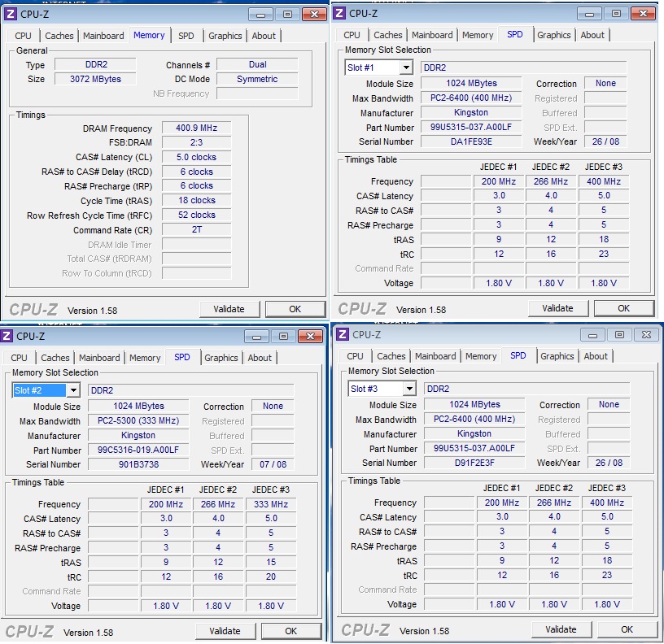Open Mainboard tab in Memory window
The image size is (664, 644).
(x=103, y=36)
